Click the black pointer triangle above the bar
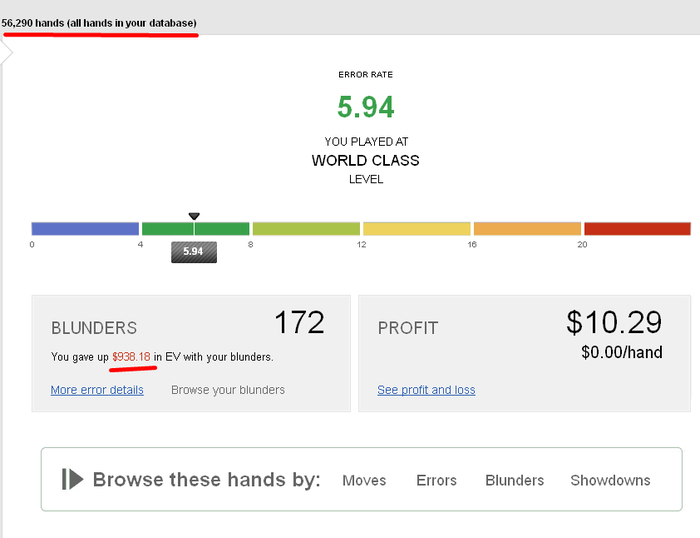Viewport: 700px width, 538px height. point(194,216)
